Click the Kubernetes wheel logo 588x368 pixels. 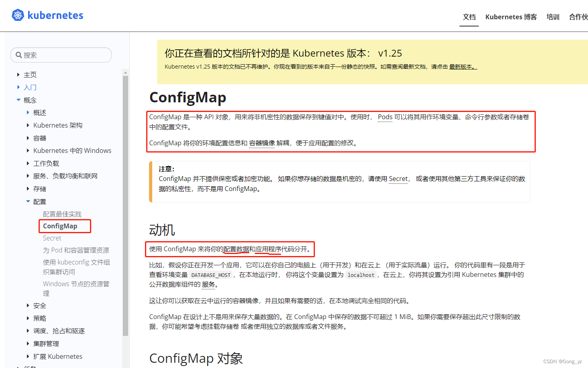click(18, 15)
